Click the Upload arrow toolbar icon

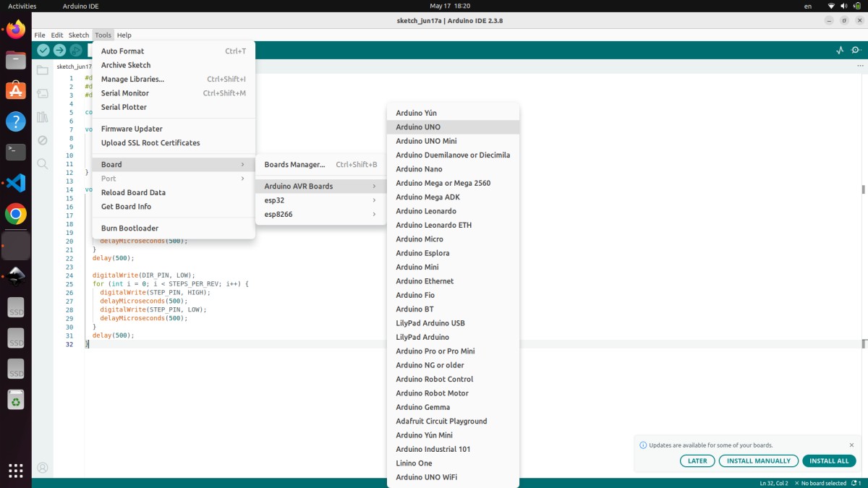59,50
